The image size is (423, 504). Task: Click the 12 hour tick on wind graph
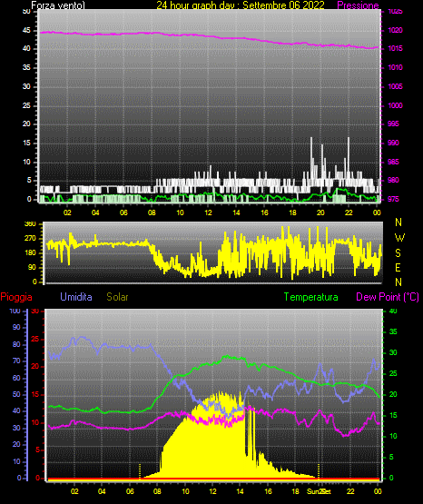(x=208, y=212)
